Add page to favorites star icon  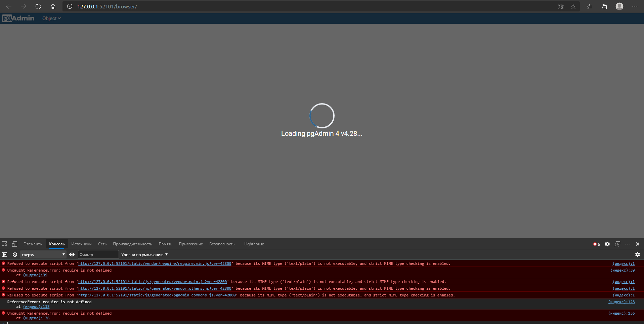tap(573, 6)
